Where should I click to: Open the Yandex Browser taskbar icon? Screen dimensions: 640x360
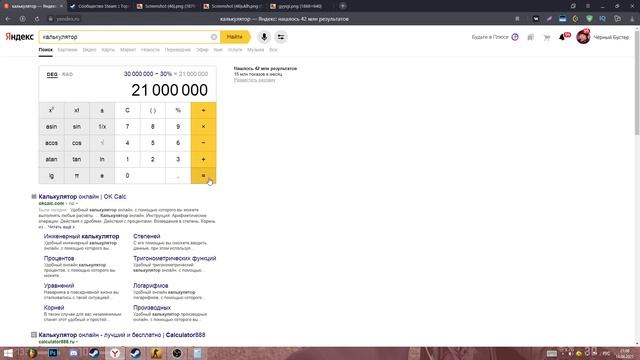[115, 353]
